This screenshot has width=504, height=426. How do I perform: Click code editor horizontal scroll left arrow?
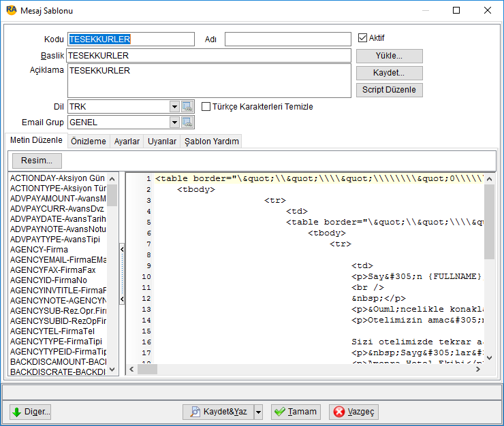tap(131, 370)
